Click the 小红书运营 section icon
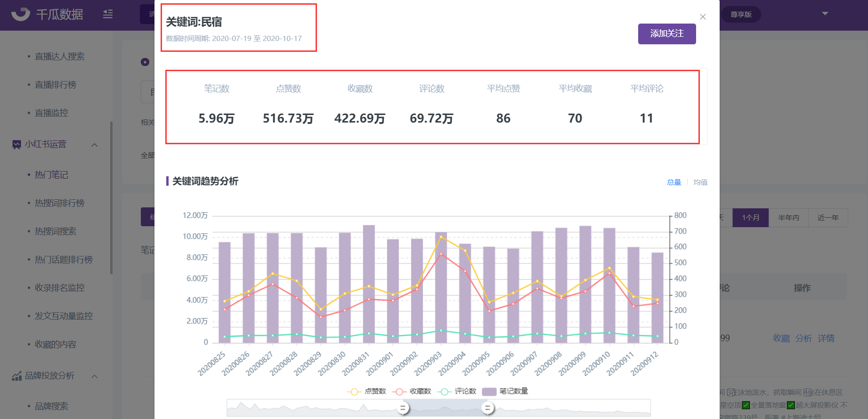Viewport: 868px width, 419px height. (16, 144)
